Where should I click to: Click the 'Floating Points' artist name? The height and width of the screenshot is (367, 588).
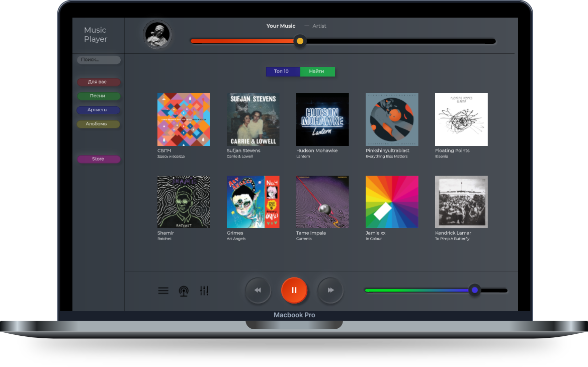pyautogui.click(x=452, y=151)
